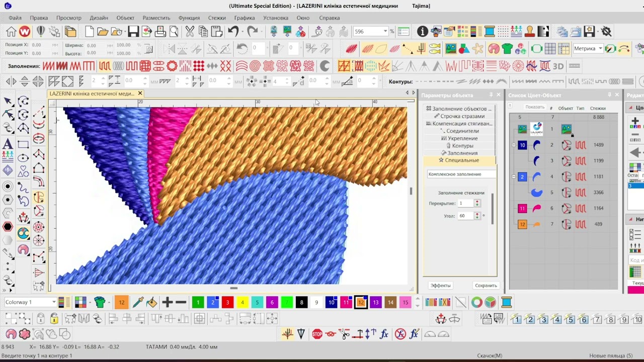Select red color swatch 3 in the palette

coord(227,302)
